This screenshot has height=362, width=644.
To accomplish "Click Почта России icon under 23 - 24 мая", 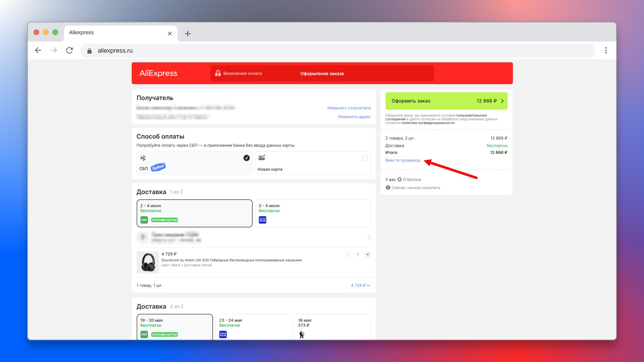I will (223, 335).
